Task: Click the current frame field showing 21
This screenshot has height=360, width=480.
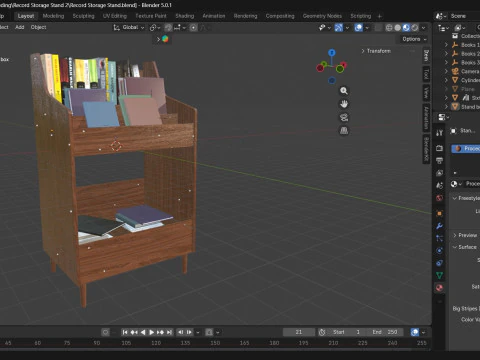Action: point(299,332)
